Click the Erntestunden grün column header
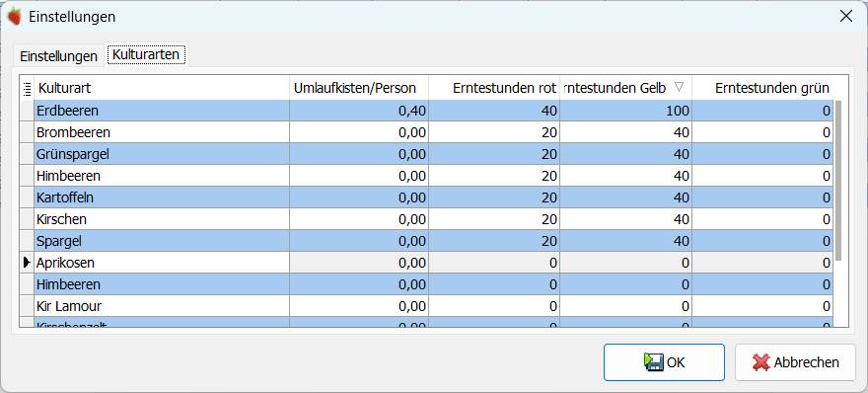This screenshot has height=393, width=868. pyautogui.click(x=762, y=88)
